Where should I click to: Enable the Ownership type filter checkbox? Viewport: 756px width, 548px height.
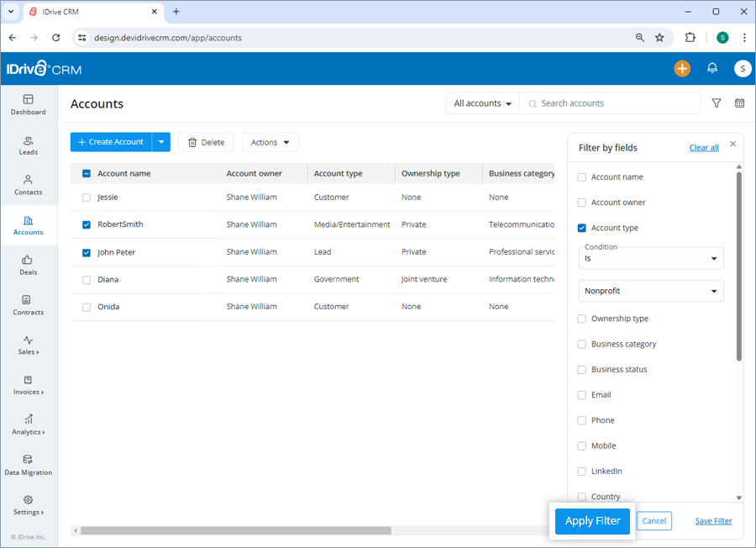tap(581, 319)
